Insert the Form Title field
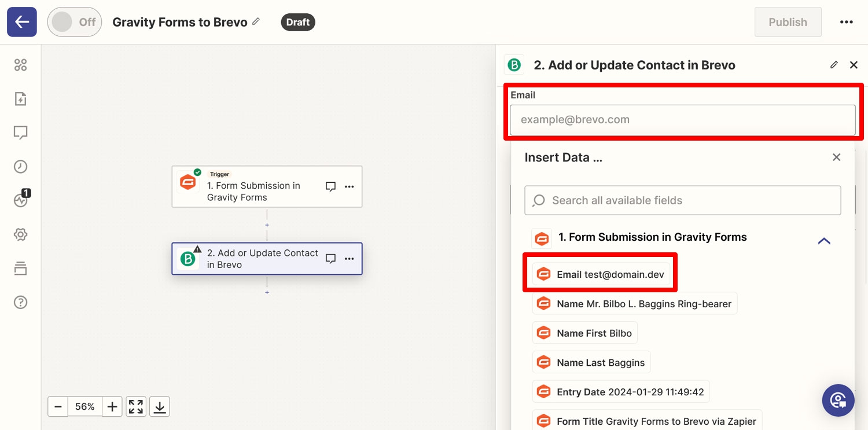The width and height of the screenshot is (868, 430). pyautogui.click(x=647, y=421)
